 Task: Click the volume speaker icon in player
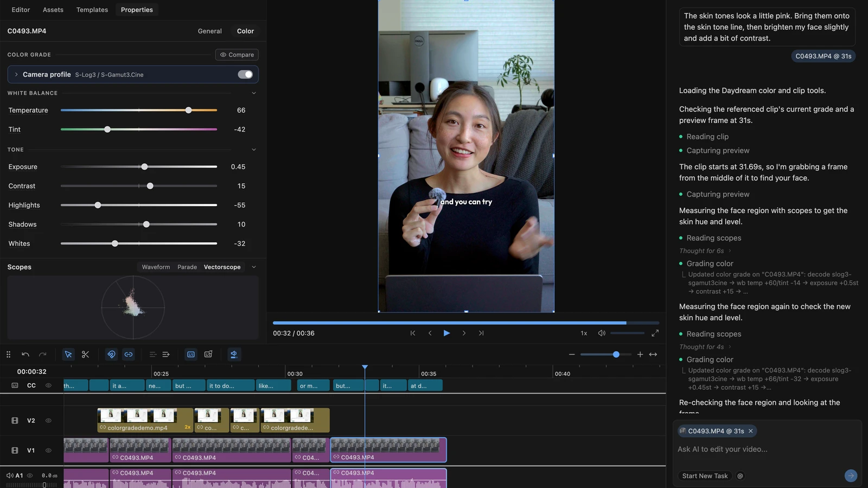click(x=602, y=333)
